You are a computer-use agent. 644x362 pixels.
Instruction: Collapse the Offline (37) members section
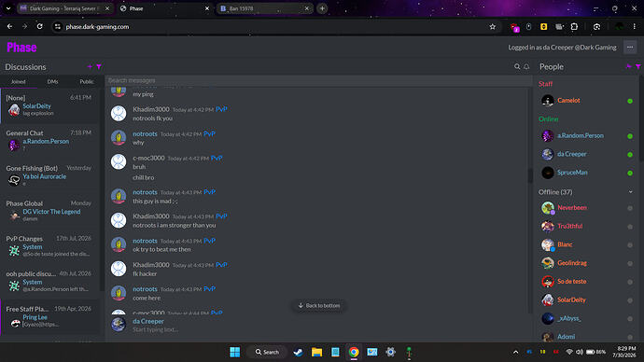(x=631, y=192)
